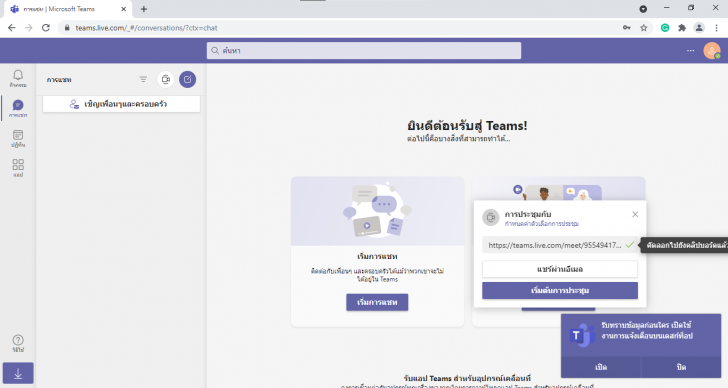Turn on desktop notifications in toast
The width and height of the screenshot is (728, 388).
click(x=601, y=367)
